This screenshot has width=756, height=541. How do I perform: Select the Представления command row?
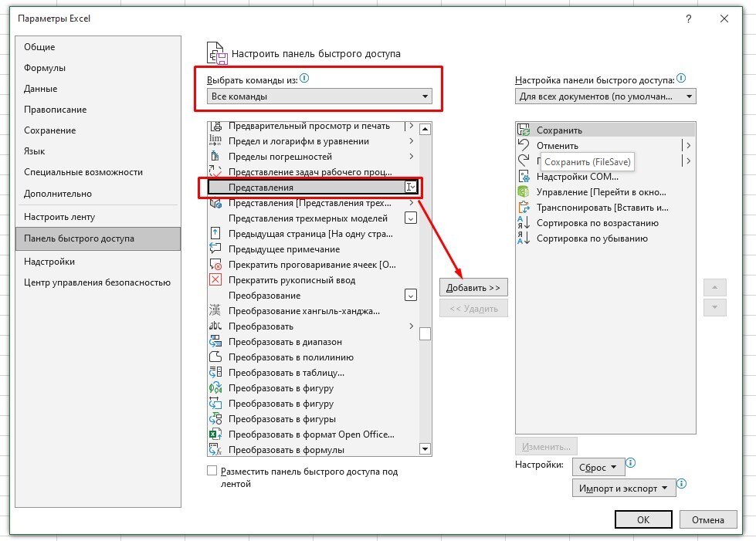313,187
